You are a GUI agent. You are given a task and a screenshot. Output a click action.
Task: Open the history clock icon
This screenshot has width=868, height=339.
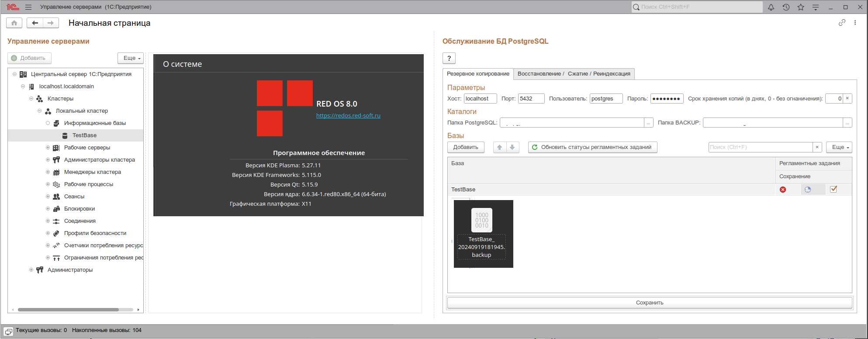786,7
